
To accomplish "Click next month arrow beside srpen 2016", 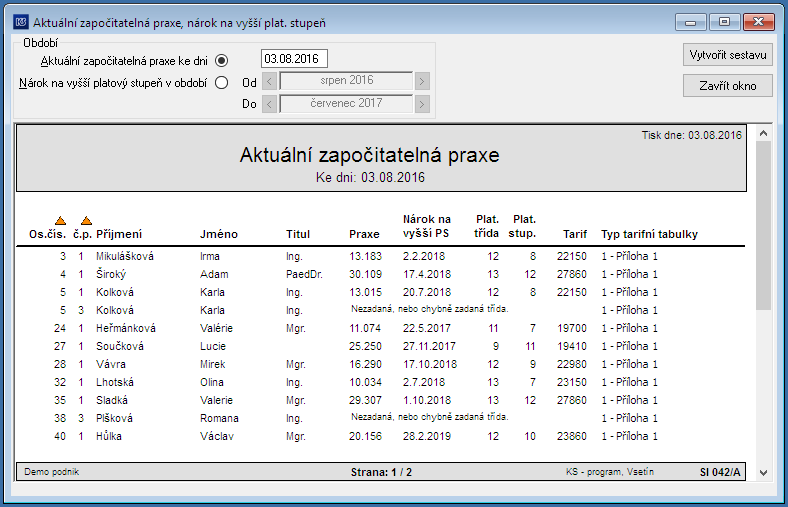I will point(422,81).
